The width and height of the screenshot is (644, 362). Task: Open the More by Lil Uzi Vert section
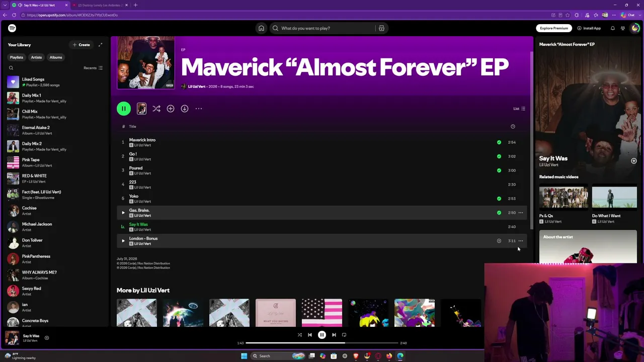point(143,290)
